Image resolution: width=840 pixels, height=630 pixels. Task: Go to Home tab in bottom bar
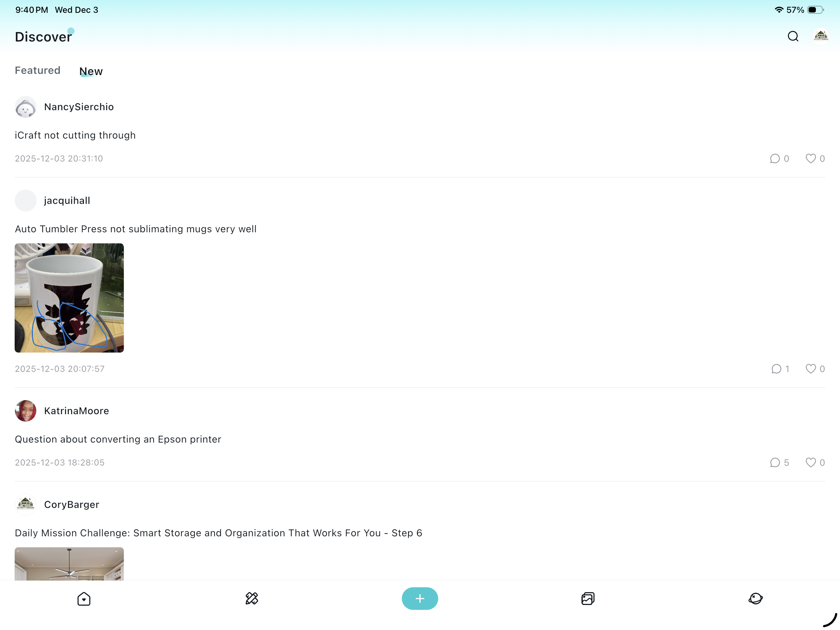coord(84,599)
